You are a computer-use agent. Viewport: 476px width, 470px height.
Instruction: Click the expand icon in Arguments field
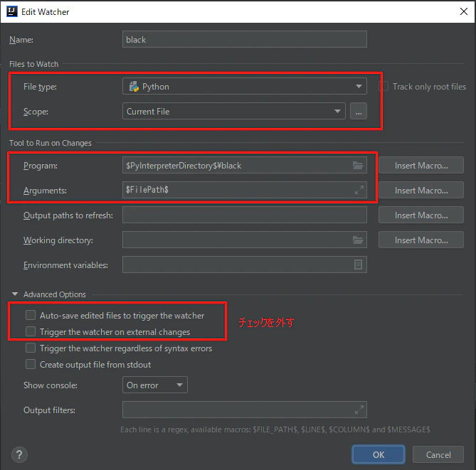click(359, 190)
